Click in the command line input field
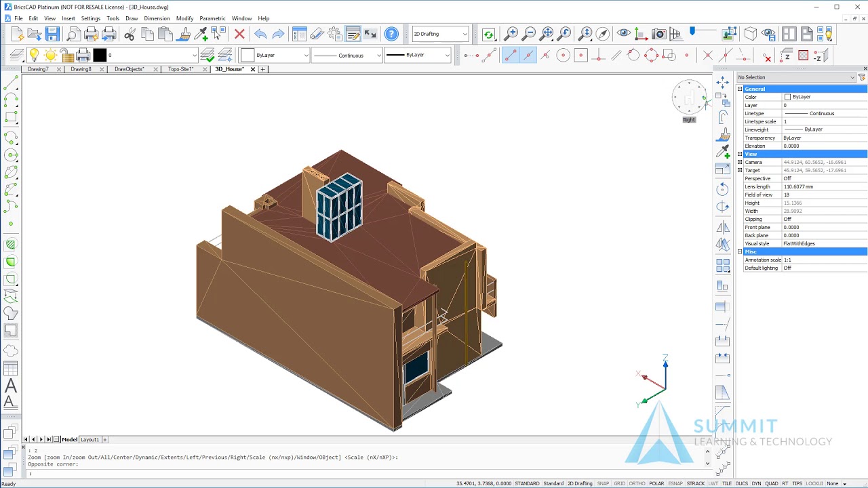The width and height of the screenshot is (868, 488). tap(366, 473)
